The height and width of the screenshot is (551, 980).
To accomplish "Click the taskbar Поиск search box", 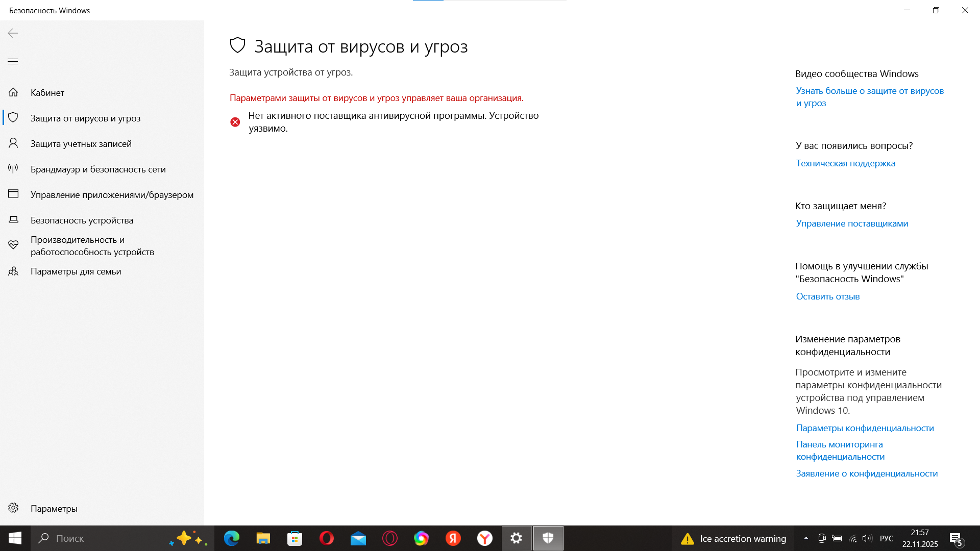I will click(x=122, y=538).
